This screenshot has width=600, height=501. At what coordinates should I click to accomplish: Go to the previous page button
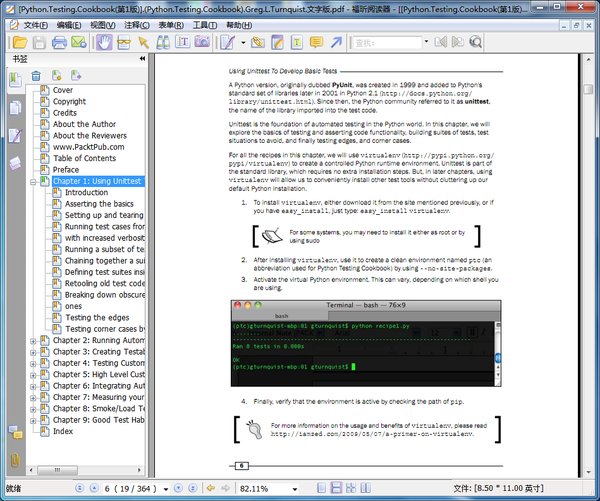coord(94,488)
